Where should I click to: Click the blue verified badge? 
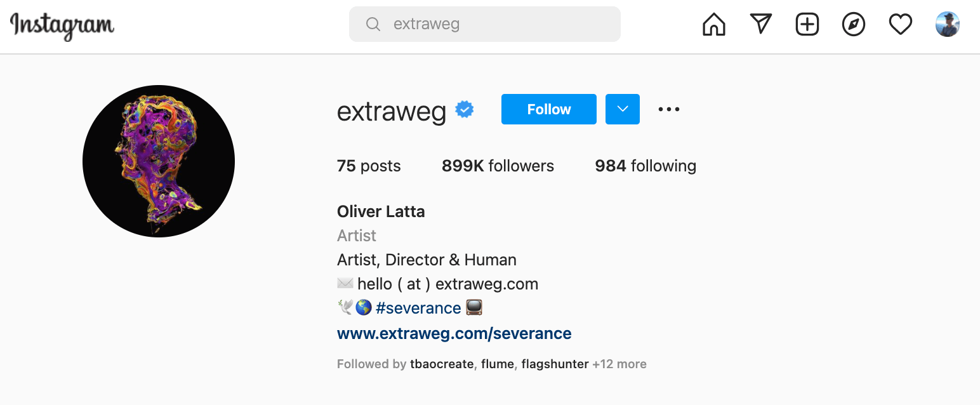tap(465, 110)
